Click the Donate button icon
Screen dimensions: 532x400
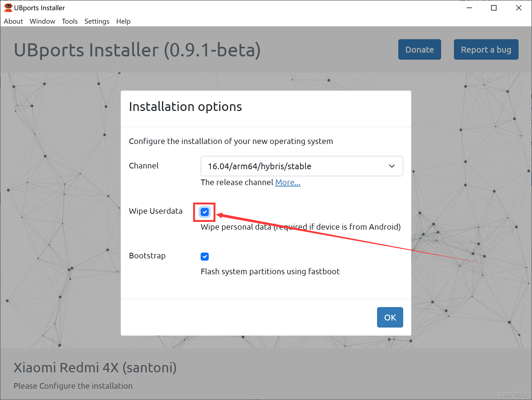click(420, 49)
